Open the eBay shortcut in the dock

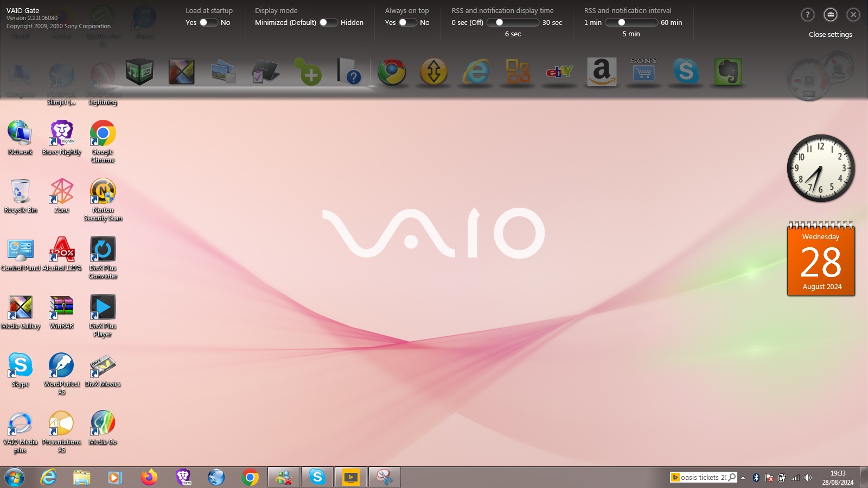[559, 72]
